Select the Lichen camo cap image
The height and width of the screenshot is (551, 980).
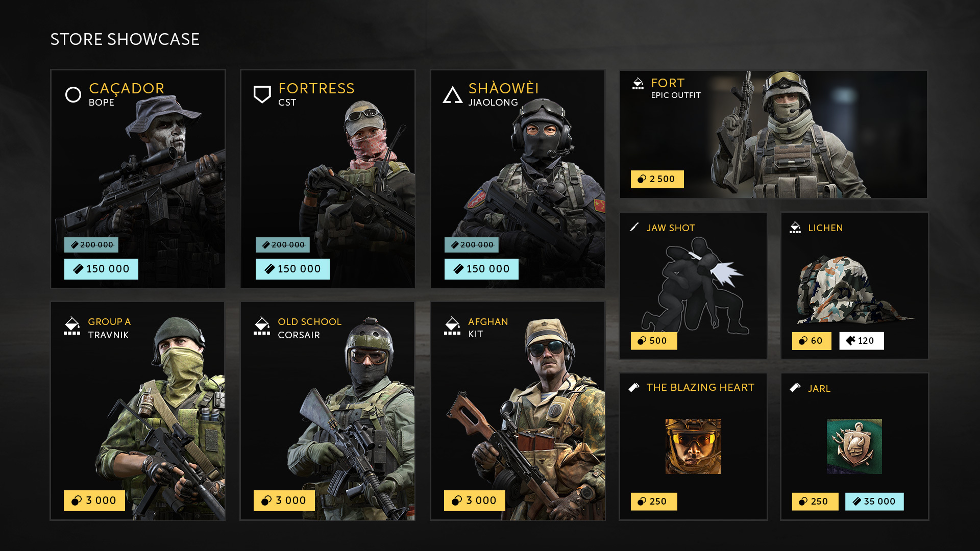(x=854, y=289)
